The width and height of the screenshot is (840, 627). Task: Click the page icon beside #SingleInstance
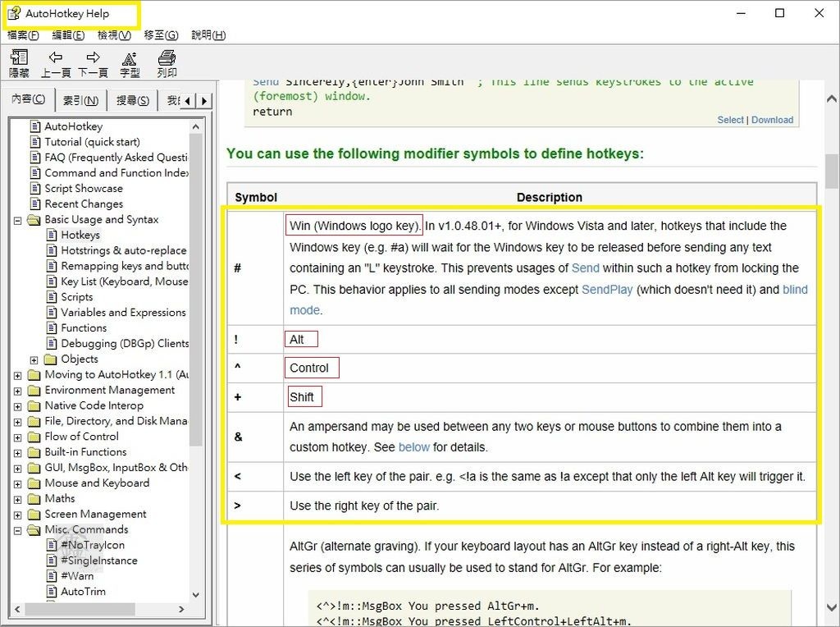(x=52, y=561)
